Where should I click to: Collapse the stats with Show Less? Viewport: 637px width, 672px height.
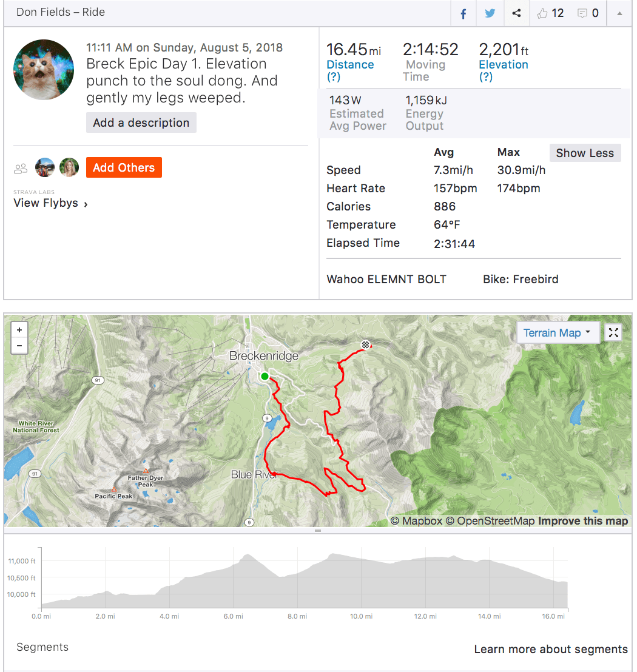click(585, 153)
